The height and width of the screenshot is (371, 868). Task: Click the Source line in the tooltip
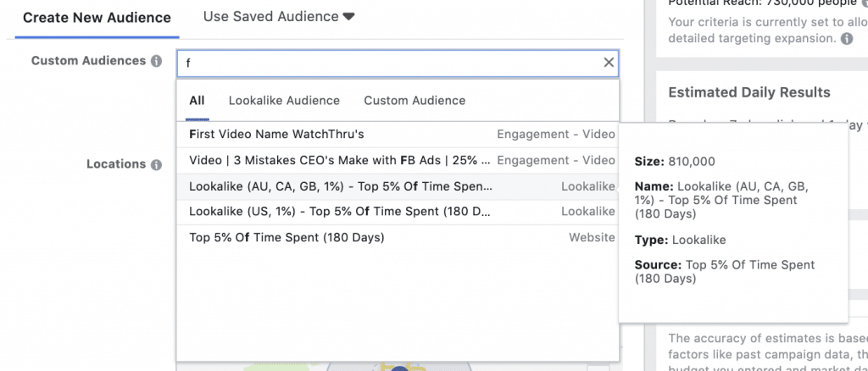725,272
